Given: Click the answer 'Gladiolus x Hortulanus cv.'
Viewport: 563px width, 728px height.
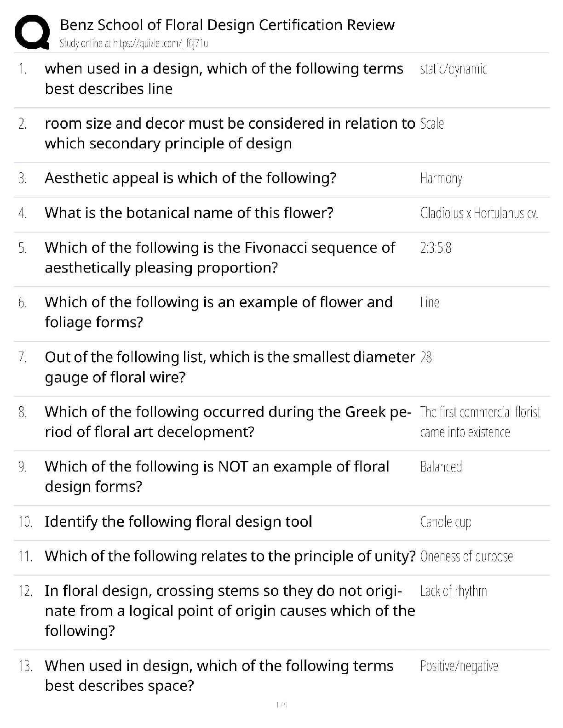Looking at the screenshot, I should [x=479, y=213].
